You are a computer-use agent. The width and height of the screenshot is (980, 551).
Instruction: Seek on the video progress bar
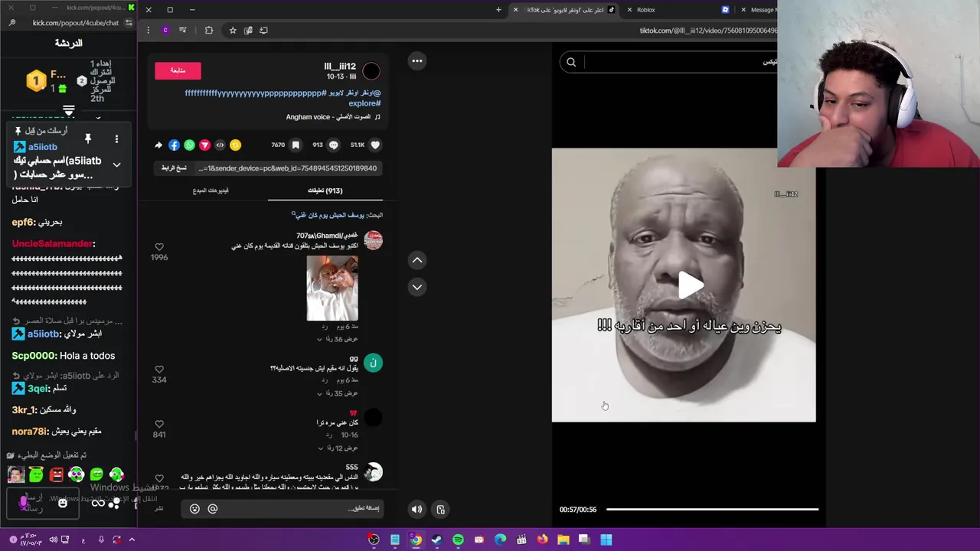pyautogui.click(x=712, y=509)
